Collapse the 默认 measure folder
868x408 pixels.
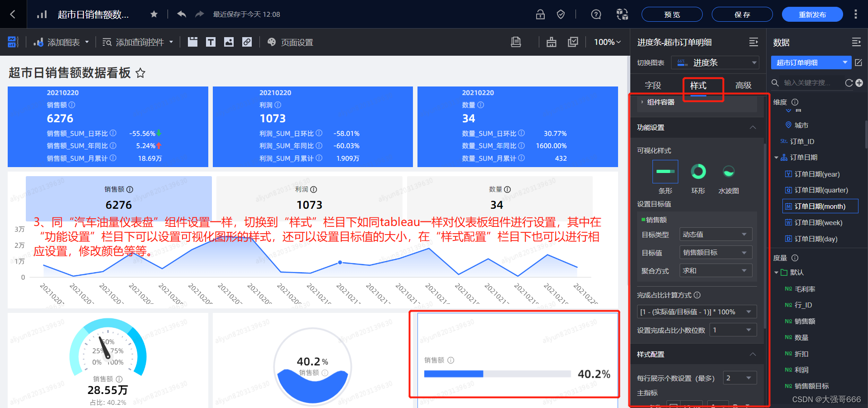coord(776,273)
